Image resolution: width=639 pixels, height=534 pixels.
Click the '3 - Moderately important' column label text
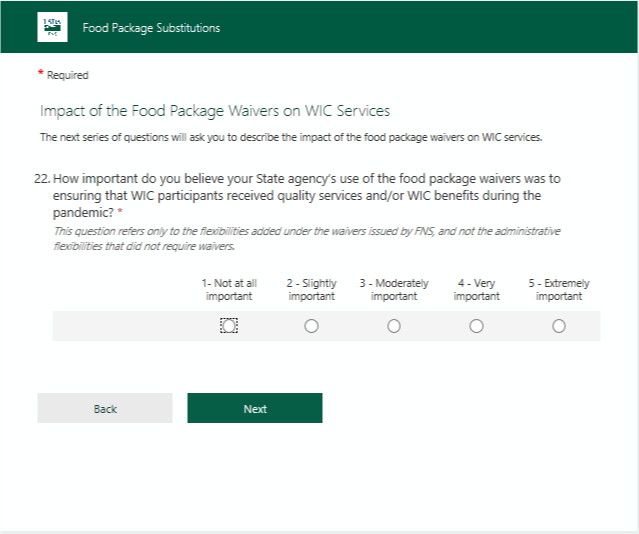point(394,290)
